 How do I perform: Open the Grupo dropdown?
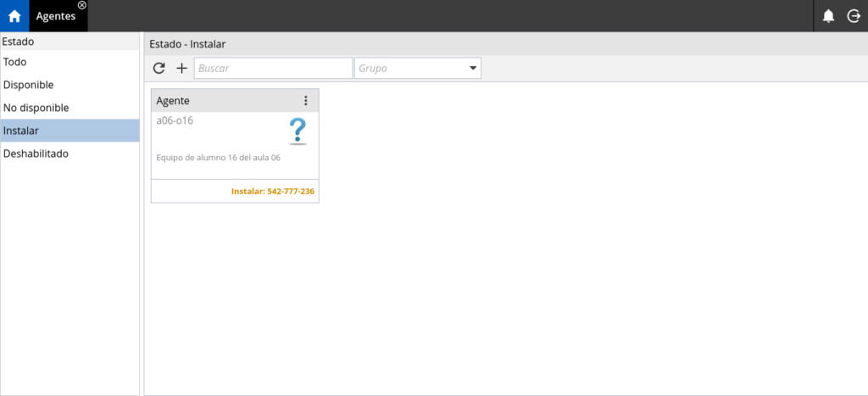(417, 68)
